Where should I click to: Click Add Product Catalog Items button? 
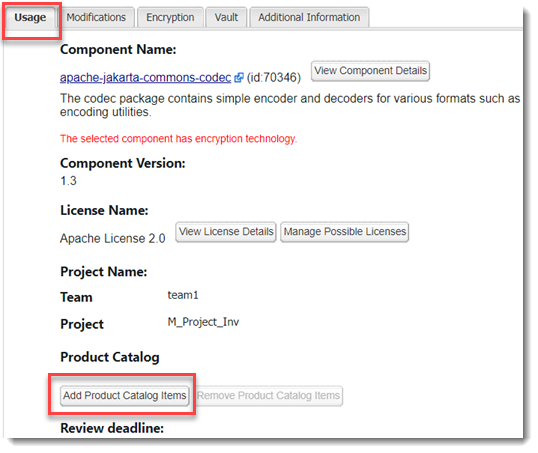pyautogui.click(x=125, y=396)
